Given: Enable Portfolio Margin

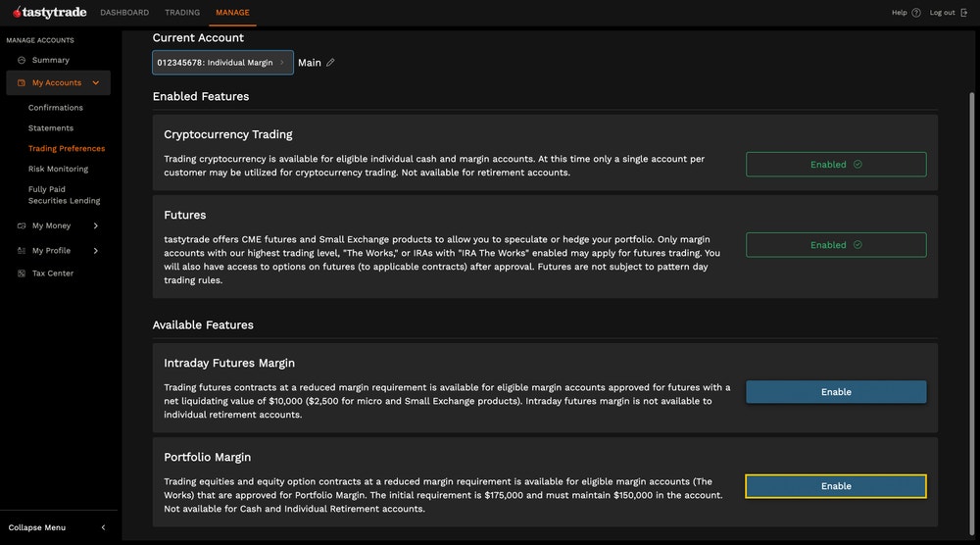Looking at the screenshot, I should point(836,486).
